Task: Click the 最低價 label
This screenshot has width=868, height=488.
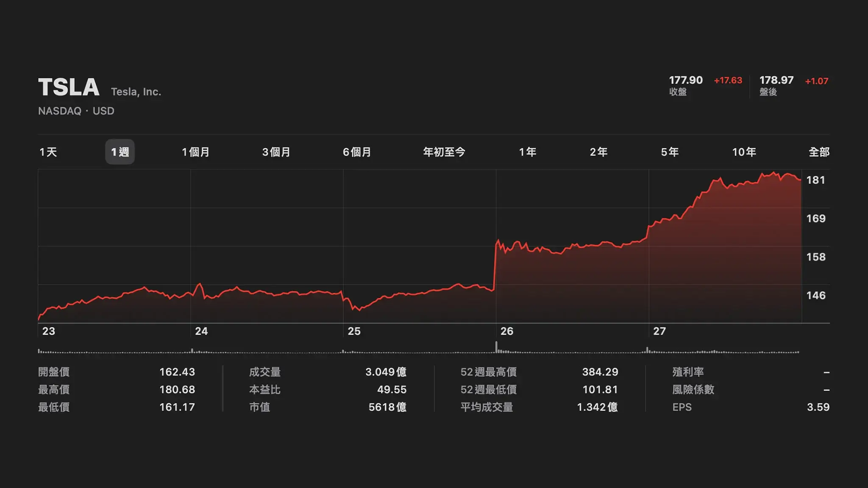Action: 54,407
